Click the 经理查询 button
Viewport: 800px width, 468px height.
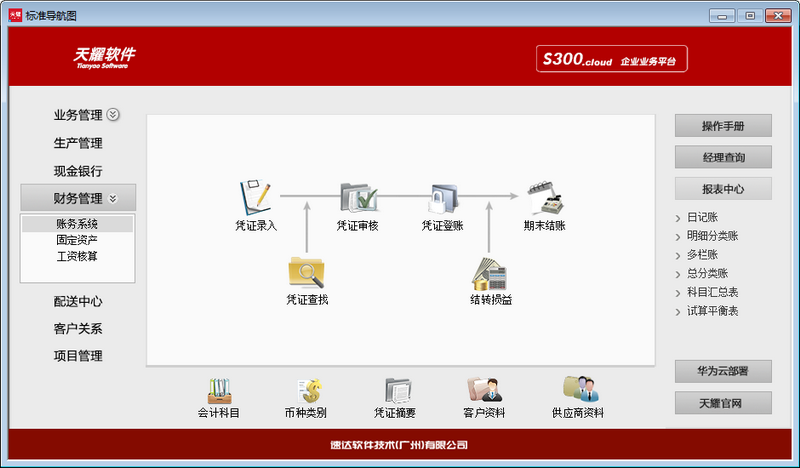[x=723, y=157]
